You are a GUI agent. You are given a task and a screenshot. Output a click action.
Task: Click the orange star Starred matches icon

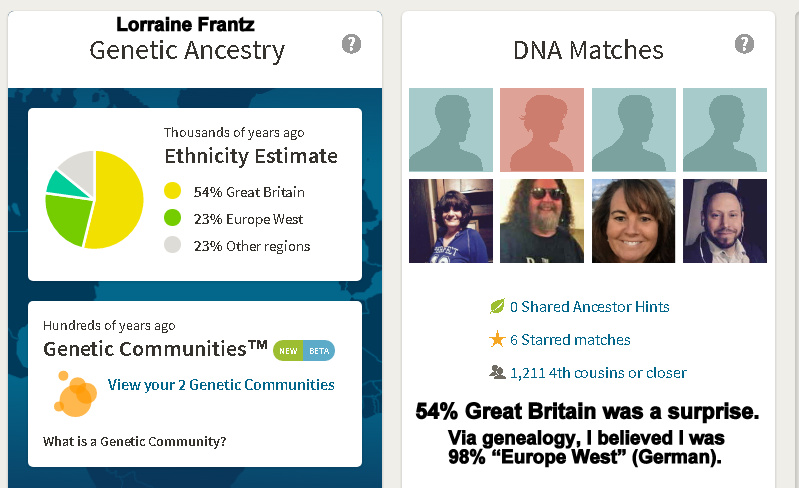(497, 340)
